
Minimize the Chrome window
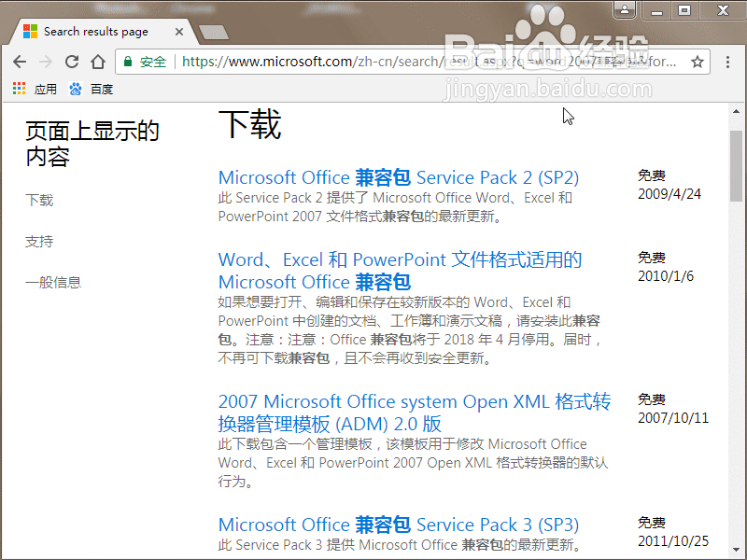657,10
